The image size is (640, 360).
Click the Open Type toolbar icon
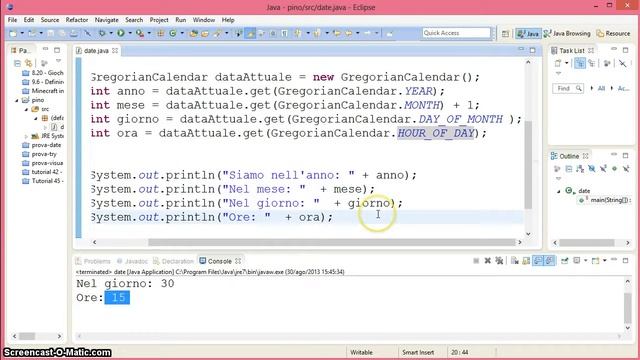click(194, 33)
